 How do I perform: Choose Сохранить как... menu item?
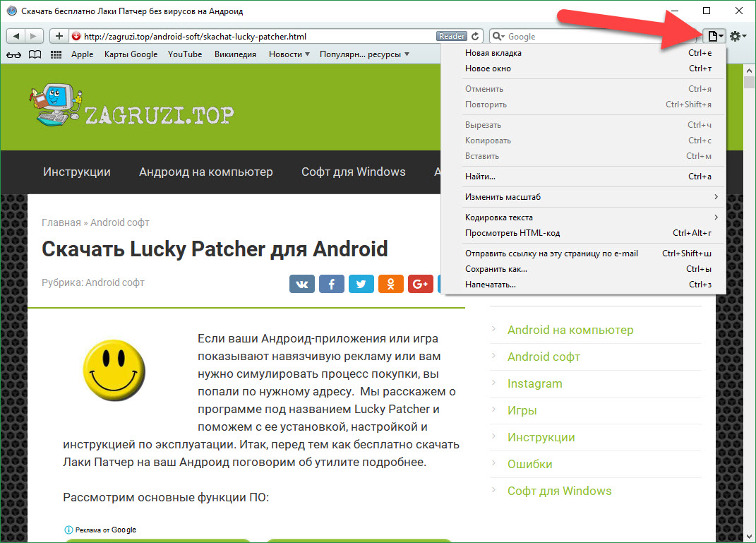pos(496,269)
